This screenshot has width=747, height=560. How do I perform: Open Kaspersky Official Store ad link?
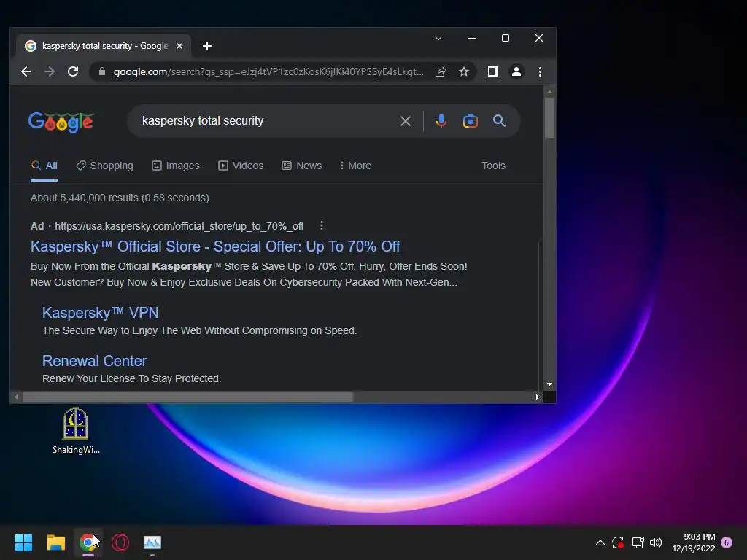click(x=215, y=246)
